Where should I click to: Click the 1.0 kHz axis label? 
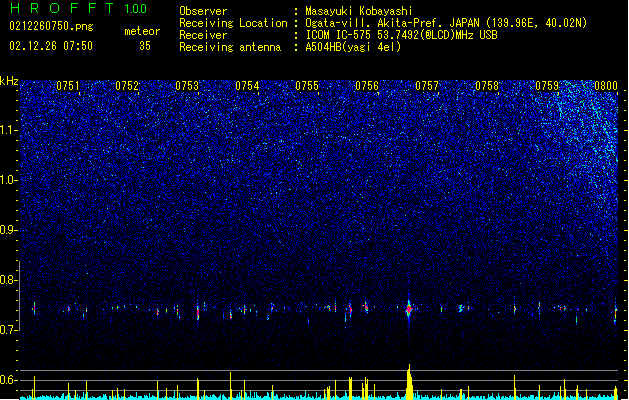point(9,180)
